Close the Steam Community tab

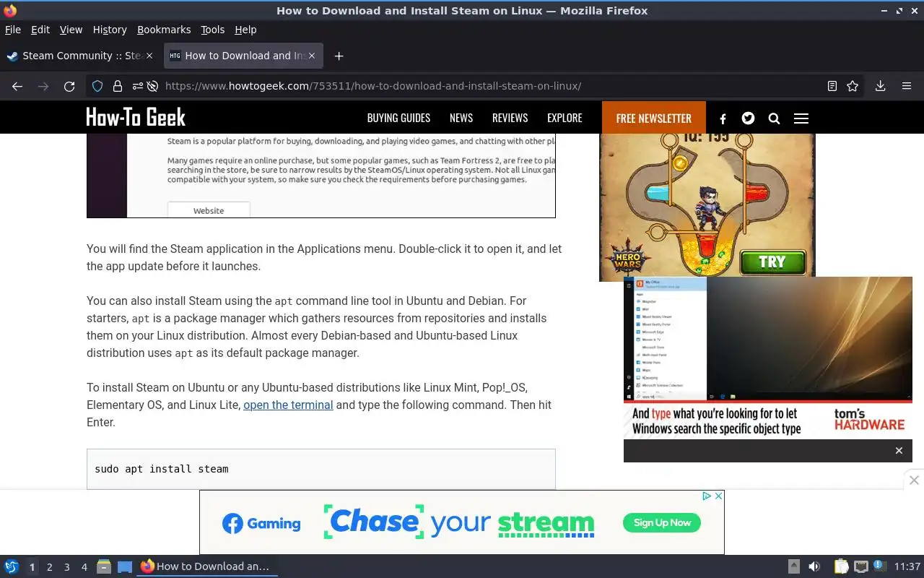pyautogui.click(x=149, y=56)
